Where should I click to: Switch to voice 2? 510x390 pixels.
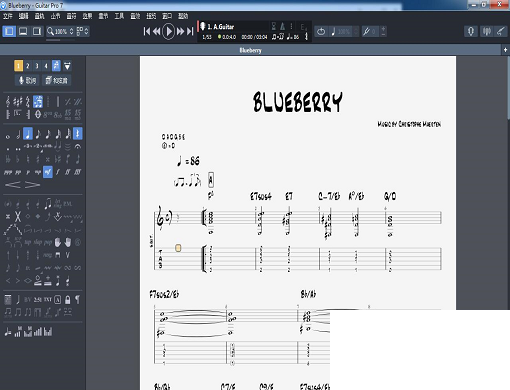[x=28, y=66]
